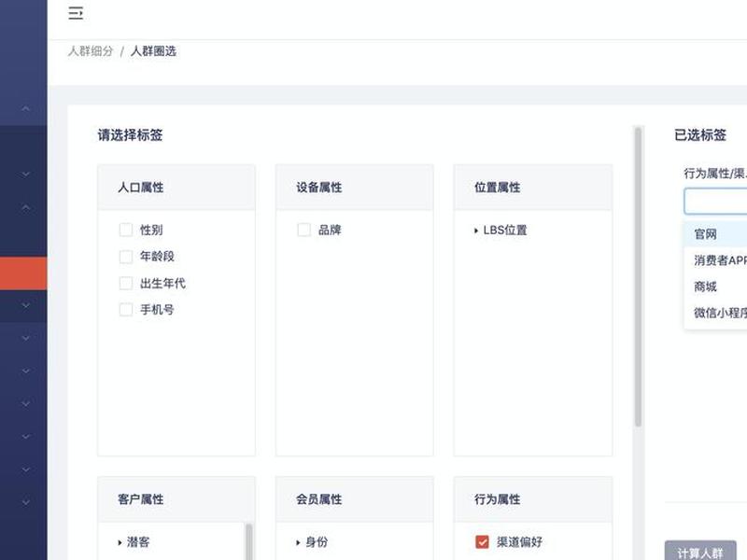This screenshot has height=560, width=747.
Task: Click the 设备属性 card header
Action: pyautogui.click(x=355, y=188)
